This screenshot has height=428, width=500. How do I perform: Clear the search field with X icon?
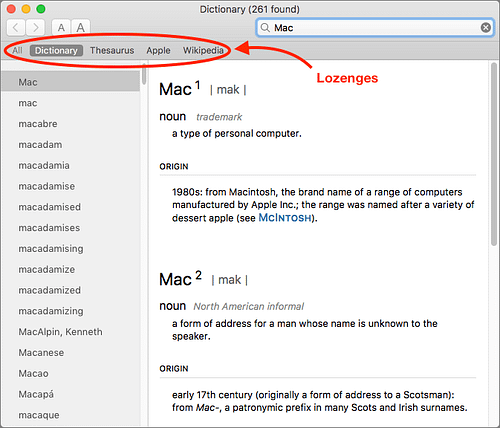coord(485,27)
